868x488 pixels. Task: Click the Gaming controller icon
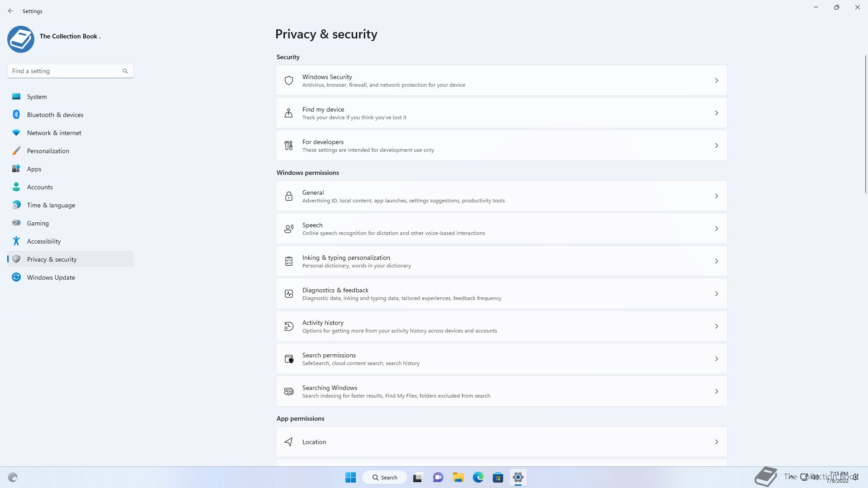coord(16,223)
